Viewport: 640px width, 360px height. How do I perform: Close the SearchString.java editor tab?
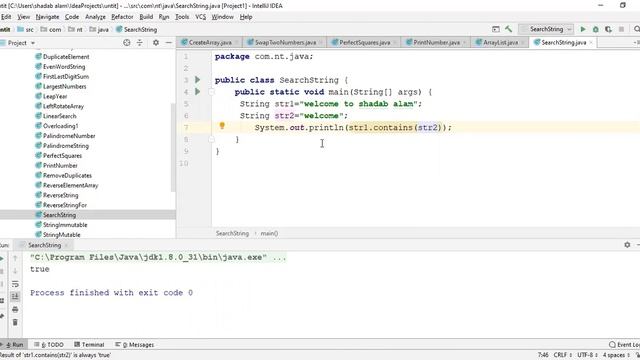[591, 42]
